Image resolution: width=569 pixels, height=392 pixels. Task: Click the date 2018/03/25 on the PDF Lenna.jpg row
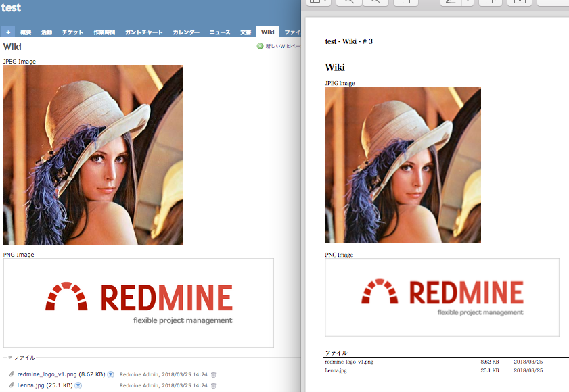click(528, 370)
